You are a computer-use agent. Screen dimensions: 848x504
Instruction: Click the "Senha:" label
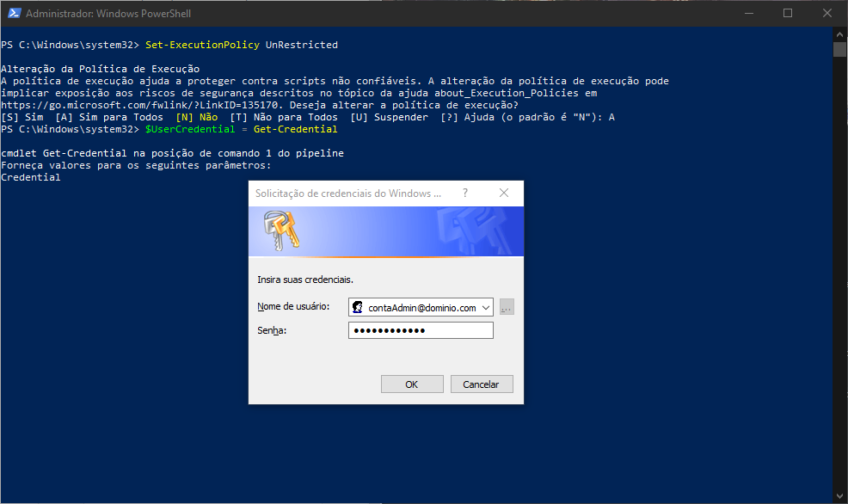[272, 330]
